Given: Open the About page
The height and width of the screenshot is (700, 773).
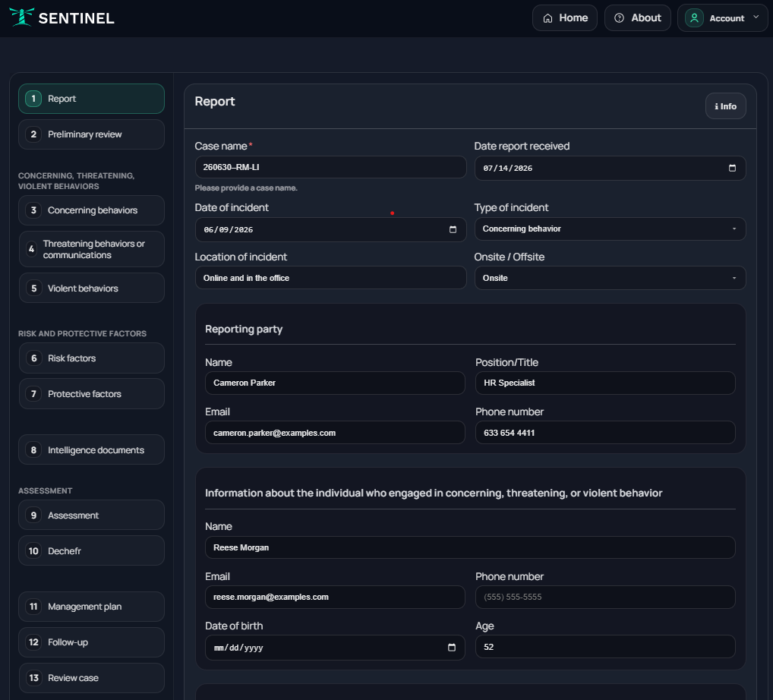Looking at the screenshot, I should coord(637,18).
